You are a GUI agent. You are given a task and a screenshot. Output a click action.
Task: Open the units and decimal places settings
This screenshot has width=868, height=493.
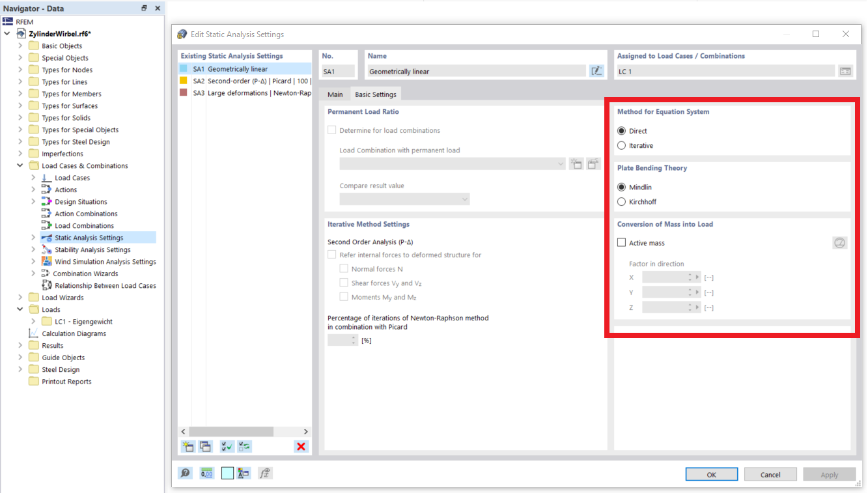(x=206, y=473)
